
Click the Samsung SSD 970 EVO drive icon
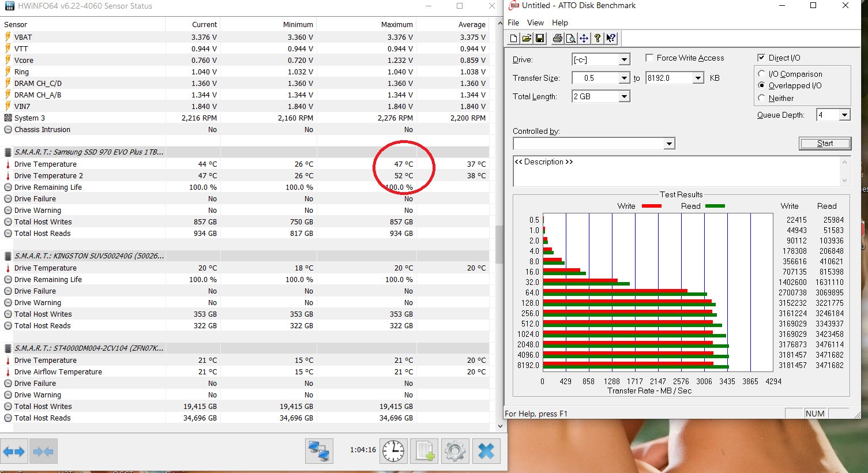(7, 152)
